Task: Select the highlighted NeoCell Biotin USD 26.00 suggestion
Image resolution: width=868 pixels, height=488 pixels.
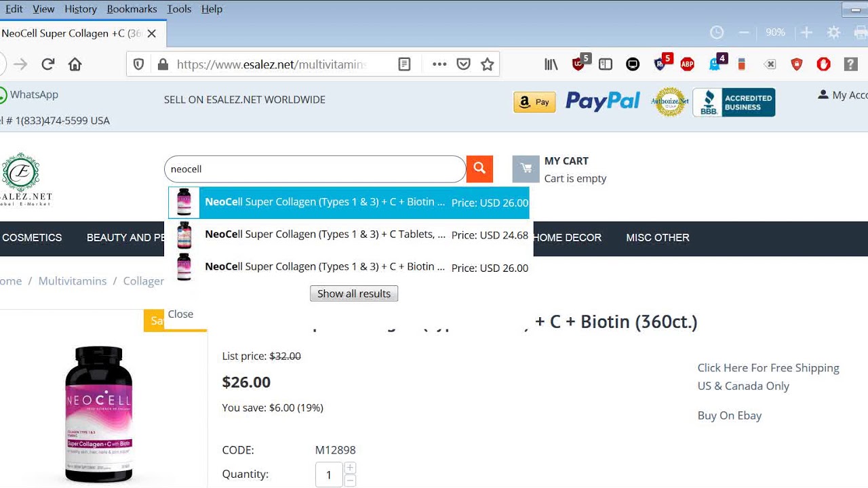Action: pos(349,202)
